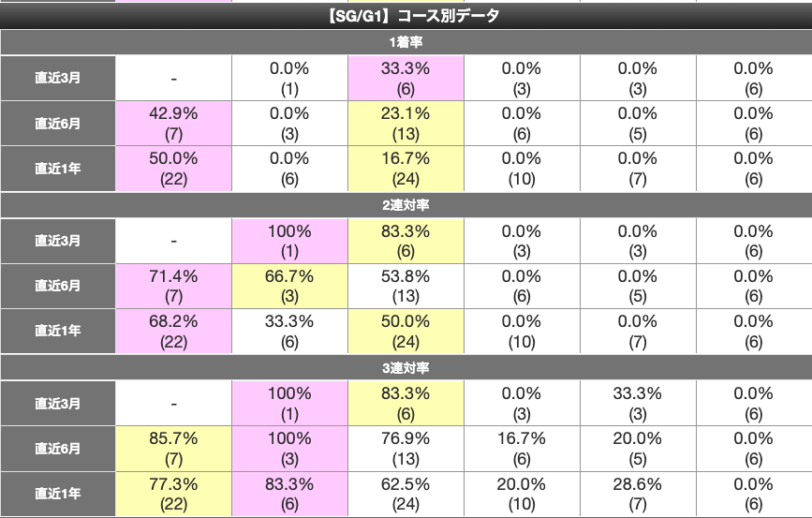812x518 pixels.
Task: Select the 1着率 section header
Action: coord(406,43)
